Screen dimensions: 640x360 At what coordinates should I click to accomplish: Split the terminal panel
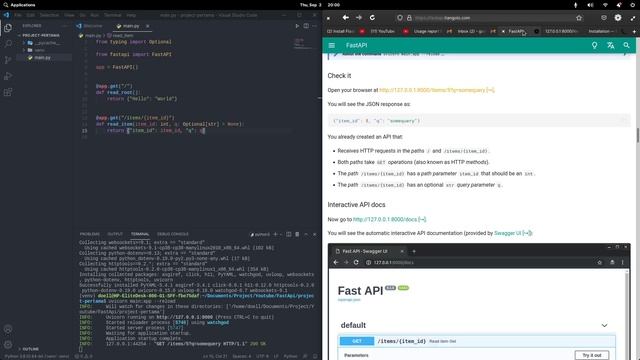tap(289, 234)
